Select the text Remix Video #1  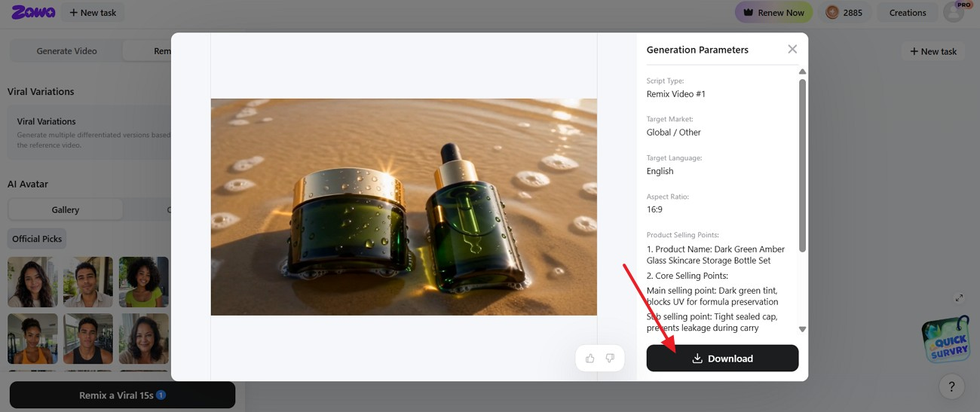[676, 94]
